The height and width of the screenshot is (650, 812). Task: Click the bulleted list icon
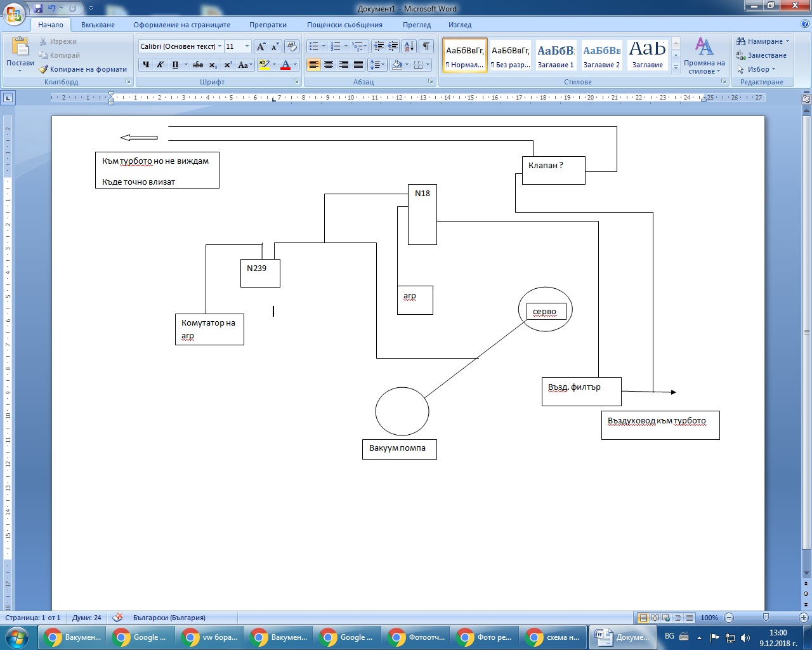point(313,46)
